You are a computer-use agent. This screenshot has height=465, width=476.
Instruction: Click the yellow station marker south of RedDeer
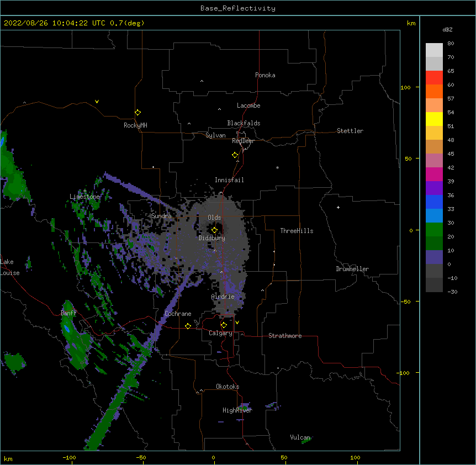pyautogui.click(x=235, y=155)
